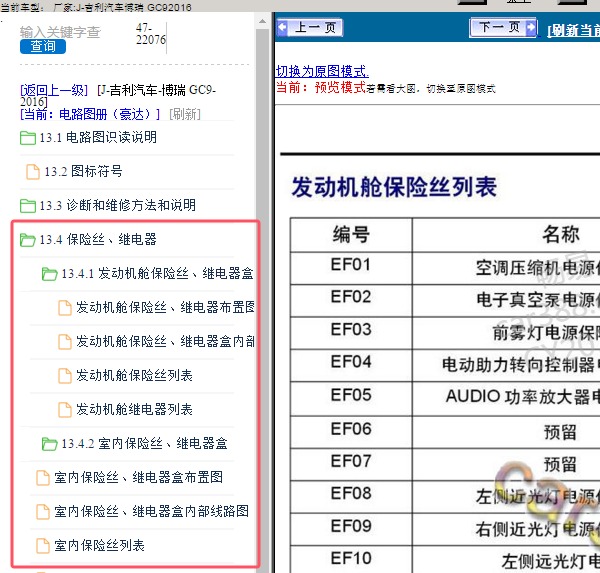Select the EF09 table cell
Viewport: 600px width, 573px height.
(x=351, y=529)
